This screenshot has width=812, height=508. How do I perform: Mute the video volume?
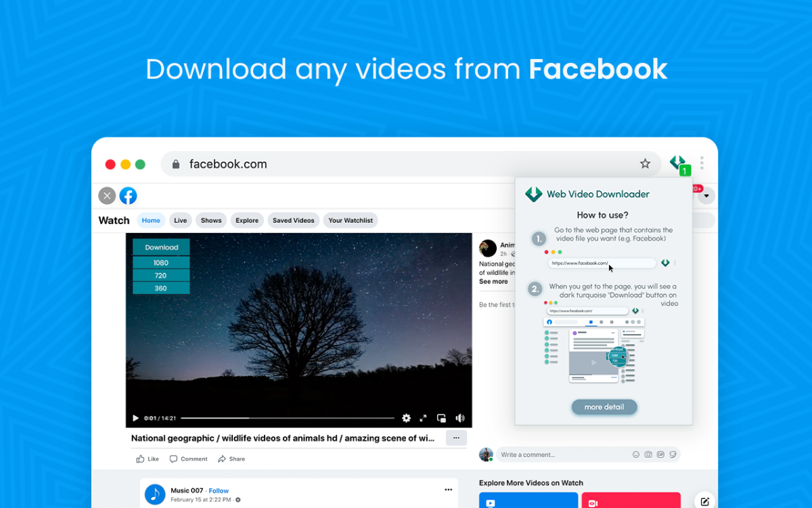pyautogui.click(x=460, y=419)
